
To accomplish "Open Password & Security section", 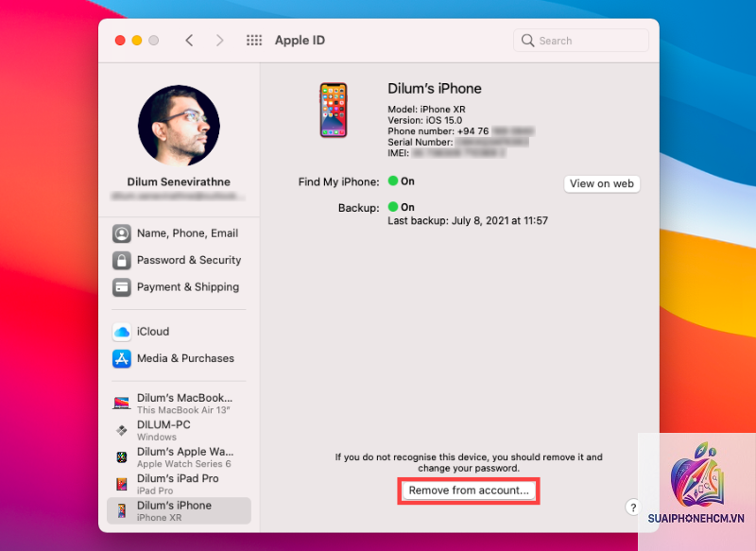I will pos(179,260).
